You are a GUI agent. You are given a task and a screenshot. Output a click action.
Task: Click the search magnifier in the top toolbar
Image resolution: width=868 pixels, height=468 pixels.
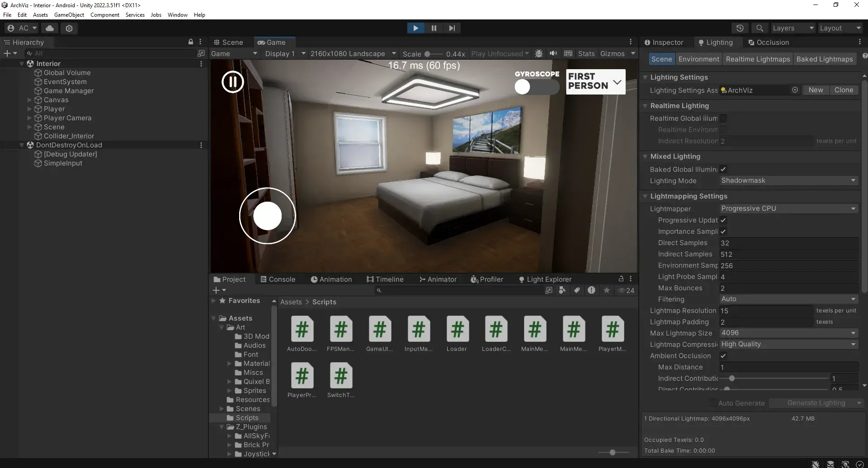click(x=760, y=28)
